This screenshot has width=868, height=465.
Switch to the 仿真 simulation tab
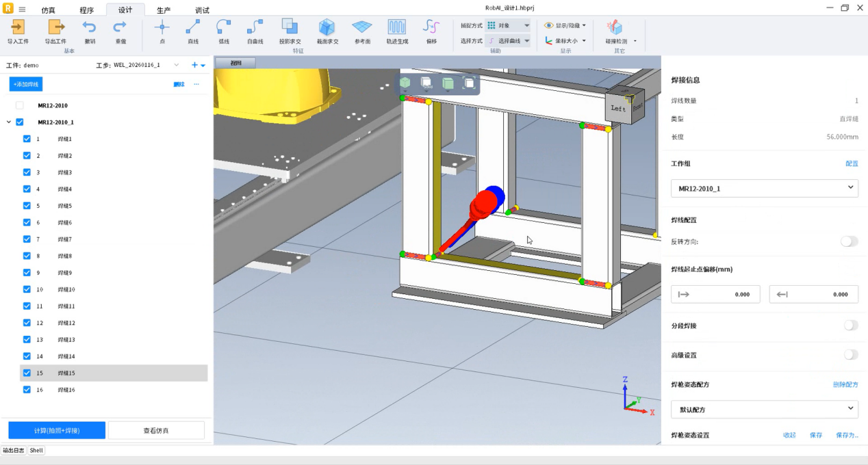coord(49,10)
